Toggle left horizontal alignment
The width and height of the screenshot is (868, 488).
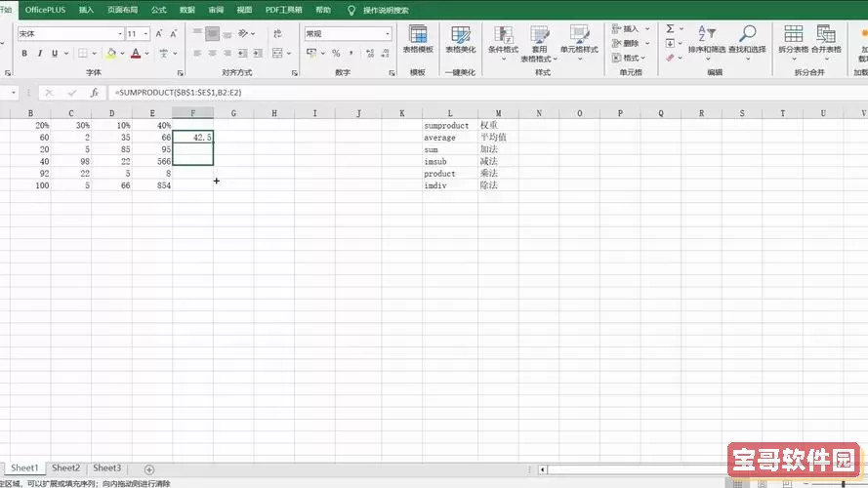(x=197, y=53)
